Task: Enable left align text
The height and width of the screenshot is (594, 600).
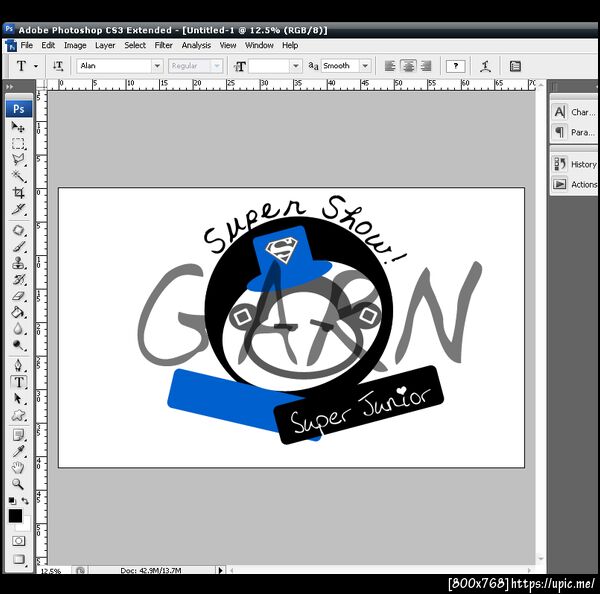Action: tap(390, 66)
